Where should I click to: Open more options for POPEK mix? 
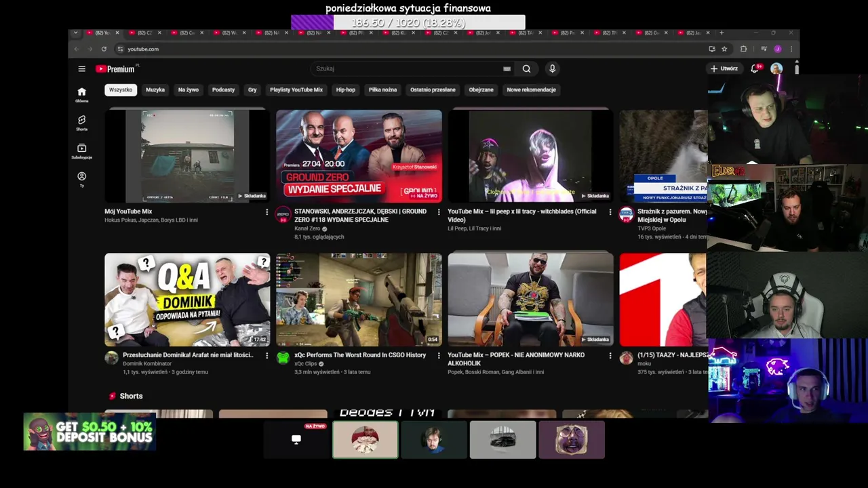point(610,355)
